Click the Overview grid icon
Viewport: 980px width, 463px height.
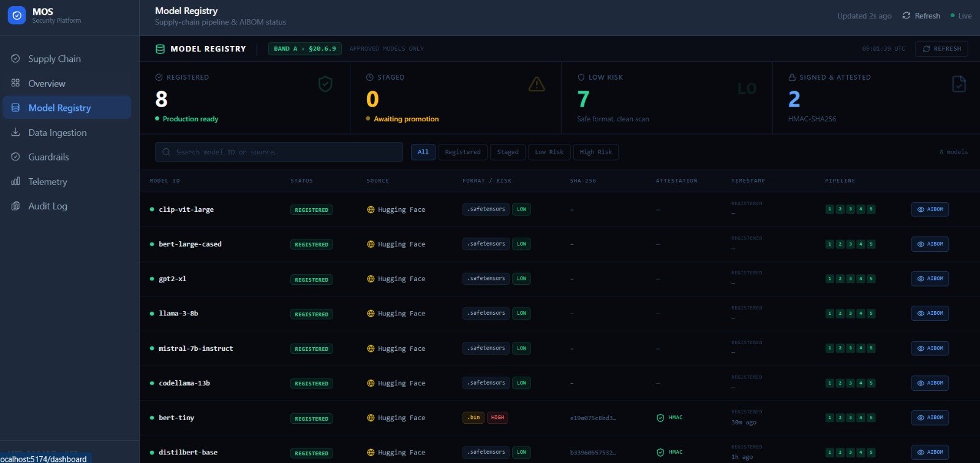tap(15, 83)
